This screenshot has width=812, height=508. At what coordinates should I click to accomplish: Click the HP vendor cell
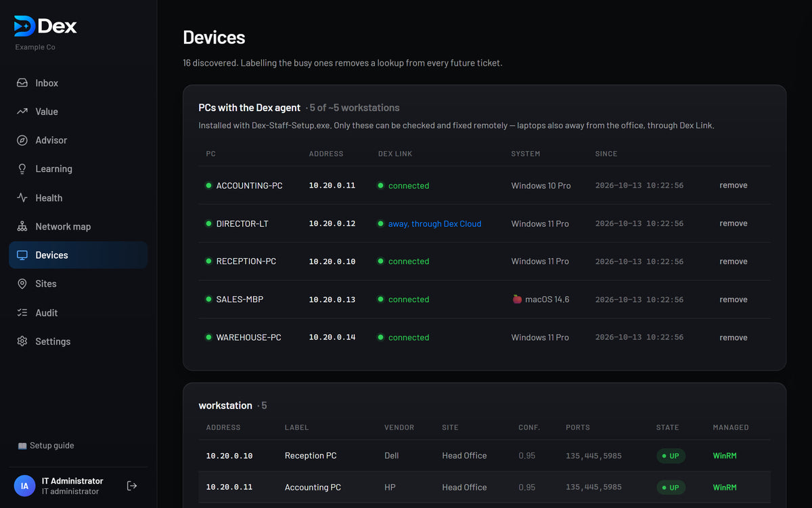(x=390, y=487)
